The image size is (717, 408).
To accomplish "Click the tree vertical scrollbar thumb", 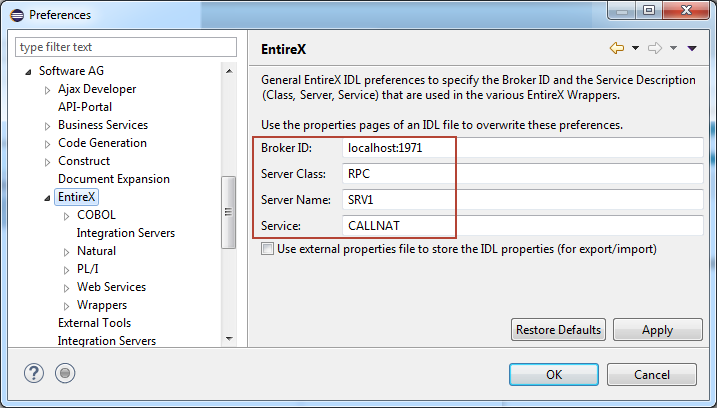I will 229,212.
